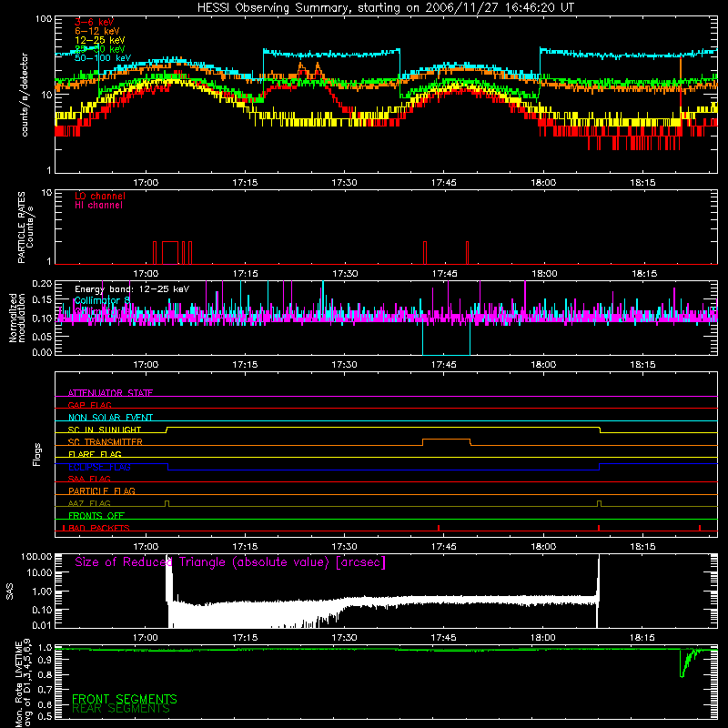Click the SAS axis label
The image size is (728, 728).
tap(9, 591)
